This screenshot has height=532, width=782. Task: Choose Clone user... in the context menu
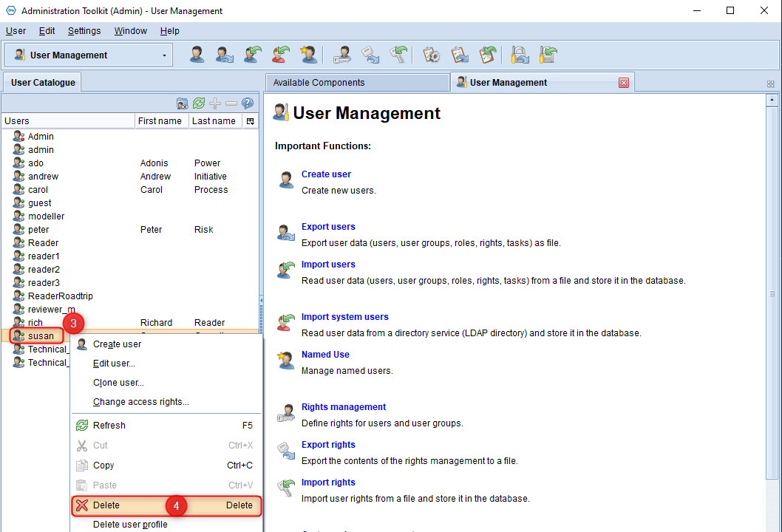coord(118,383)
